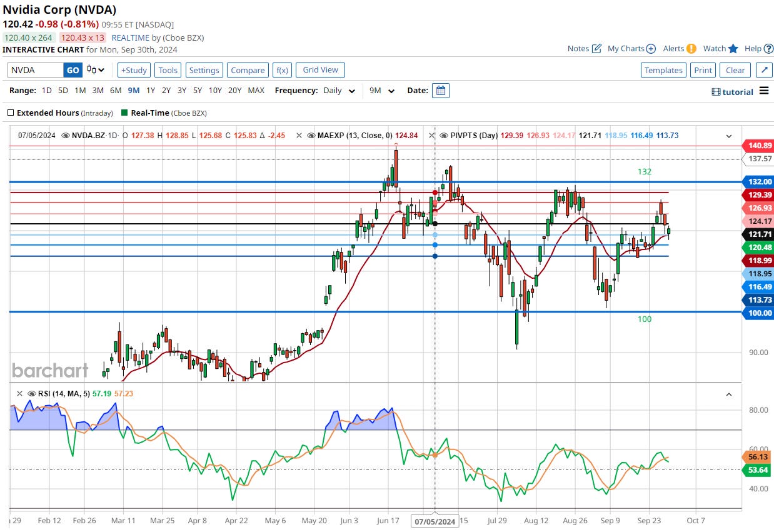Screen dimensions: 774x532
Task: Open the +Study button
Action: tap(134, 70)
